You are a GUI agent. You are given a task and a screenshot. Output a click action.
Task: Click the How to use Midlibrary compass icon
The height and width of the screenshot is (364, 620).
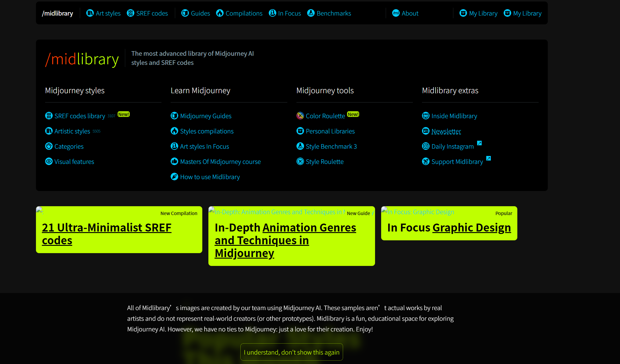coord(174,177)
